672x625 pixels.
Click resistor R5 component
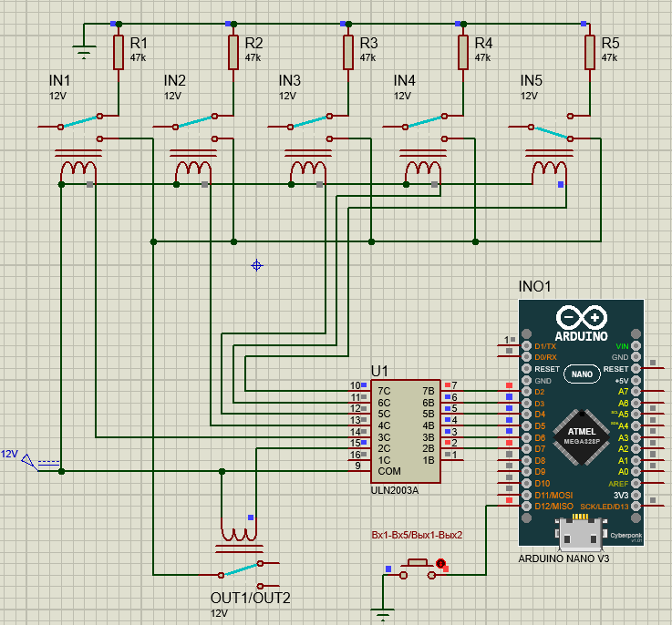tap(590, 52)
